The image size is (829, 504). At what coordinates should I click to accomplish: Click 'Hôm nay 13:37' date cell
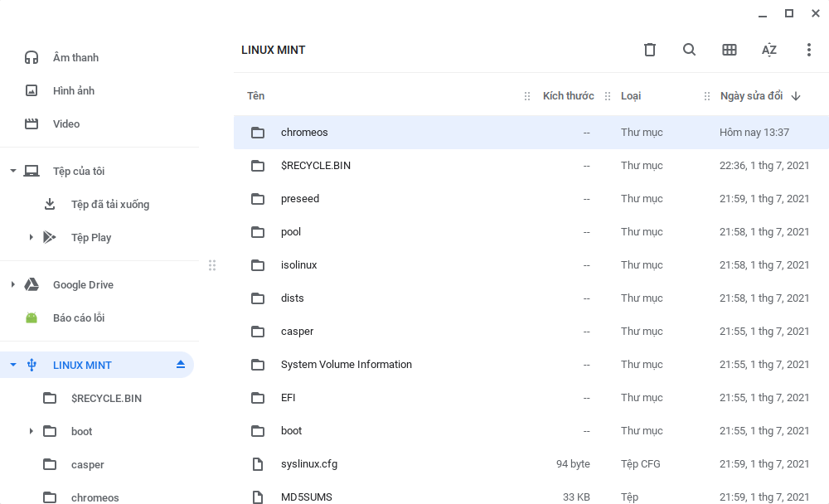point(754,132)
